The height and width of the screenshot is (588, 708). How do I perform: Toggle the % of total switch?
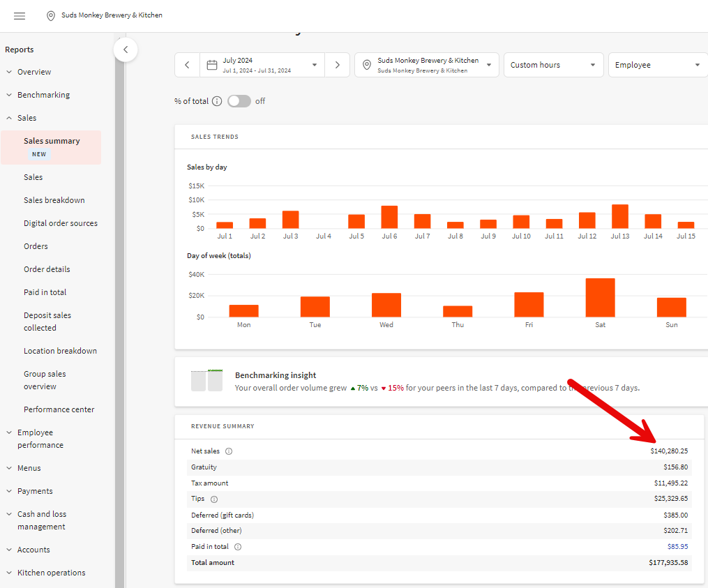click(239, 101)
